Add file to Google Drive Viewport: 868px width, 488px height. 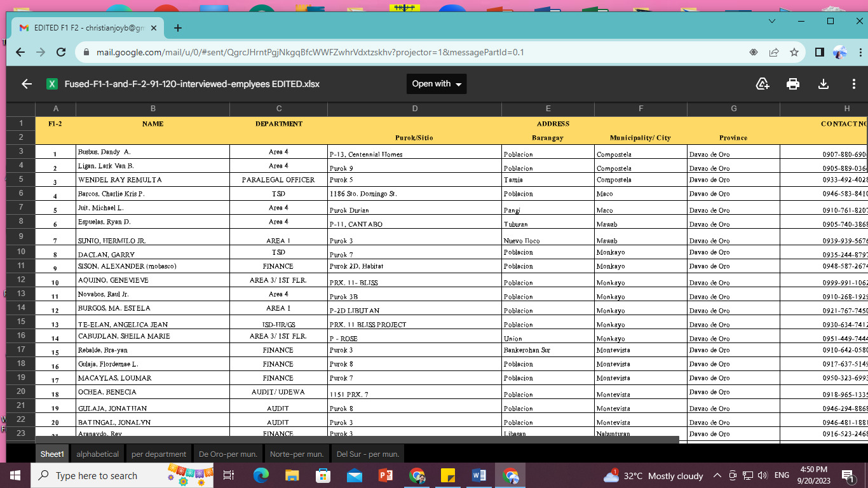pyautogui.click(x=763, y=84)
